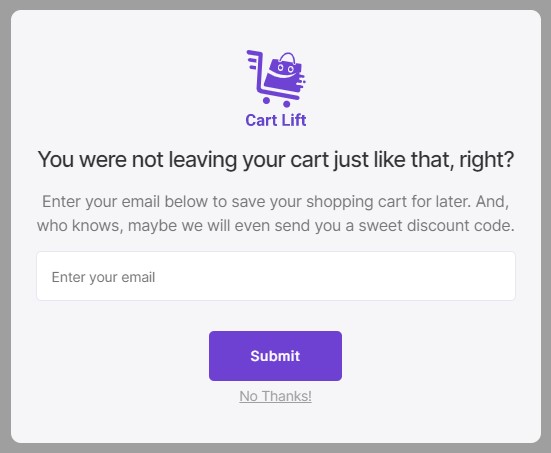Click the right wheel of cart logo
The image size is (551, 453).
point(287,104)
